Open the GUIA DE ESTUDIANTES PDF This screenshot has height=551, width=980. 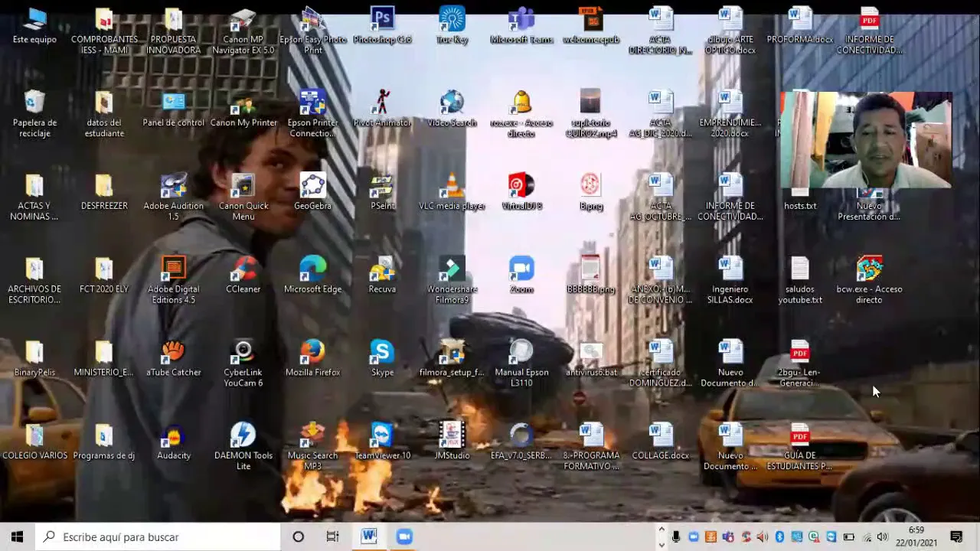(x=800, y=448)
